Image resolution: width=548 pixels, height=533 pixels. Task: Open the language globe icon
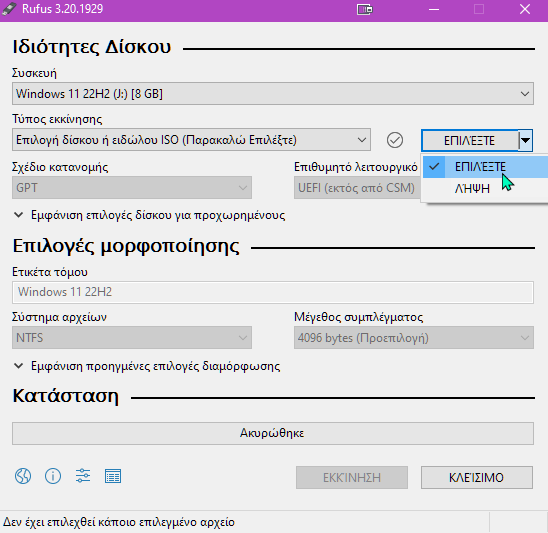point(23,476)
